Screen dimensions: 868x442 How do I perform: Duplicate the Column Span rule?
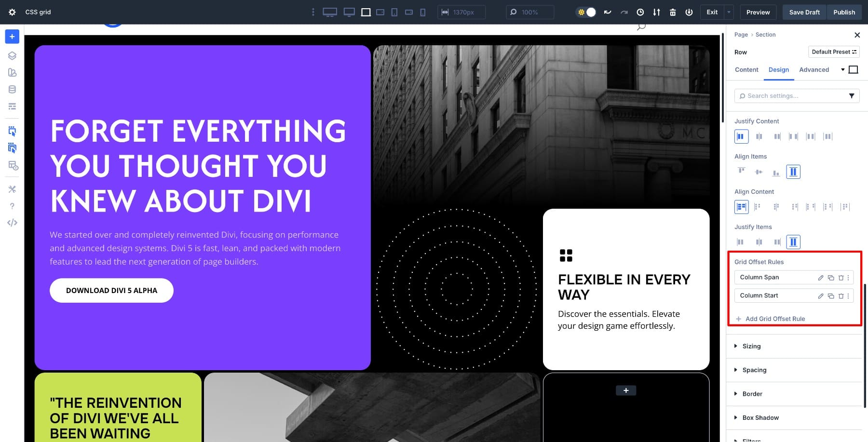pos(831,278)
